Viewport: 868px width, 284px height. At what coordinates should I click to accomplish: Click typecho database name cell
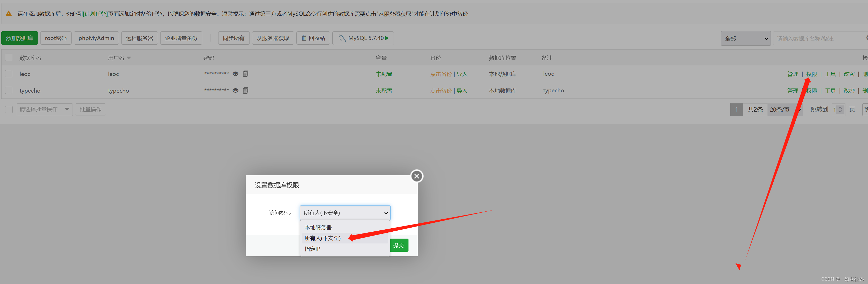tap(30, 91)
